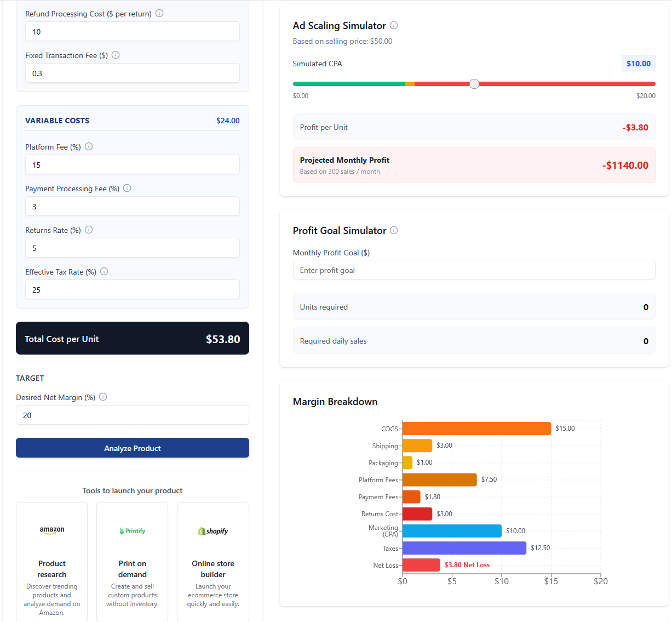This screenshot has width=672, height=622.
Task: Adjust the Simulated CPA slider handle
Action: point(474,83)
